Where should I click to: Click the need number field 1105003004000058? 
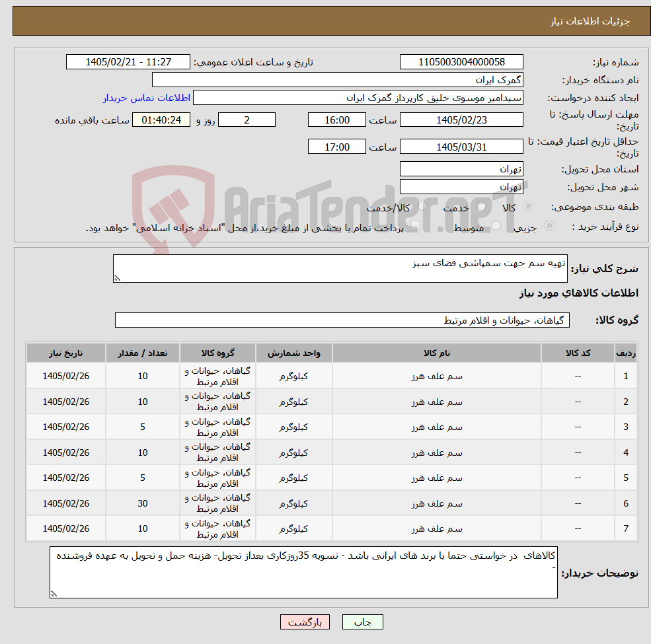(x=461, y=62)
